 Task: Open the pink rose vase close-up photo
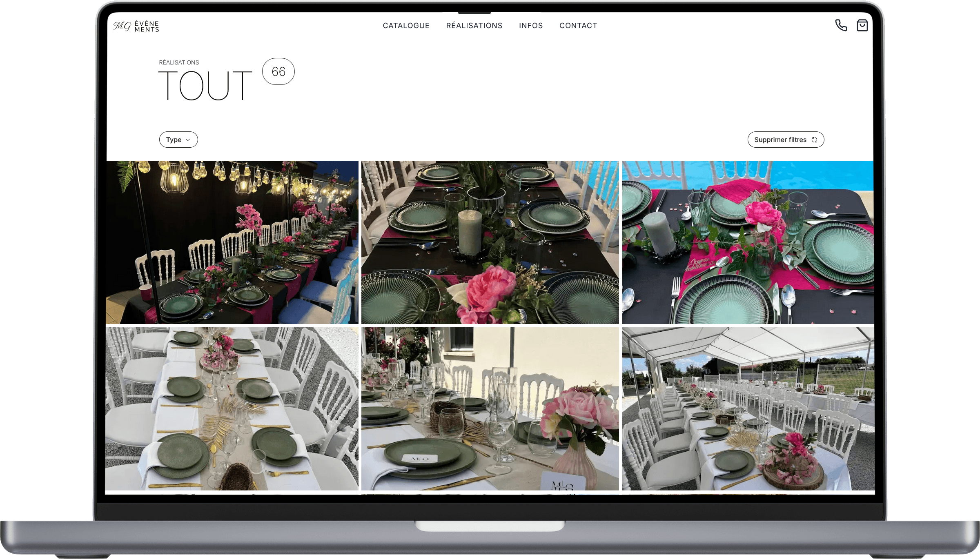(490, 409)
